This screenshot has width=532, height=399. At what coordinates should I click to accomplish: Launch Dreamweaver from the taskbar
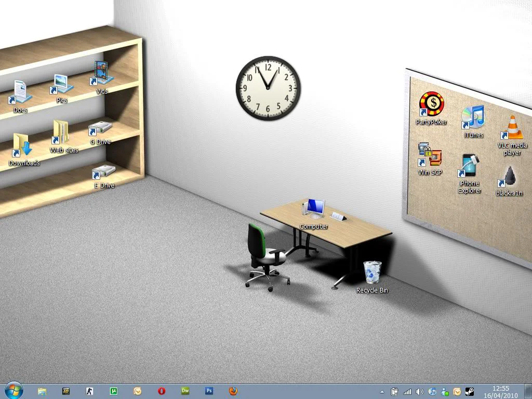(x=185, y=391)
